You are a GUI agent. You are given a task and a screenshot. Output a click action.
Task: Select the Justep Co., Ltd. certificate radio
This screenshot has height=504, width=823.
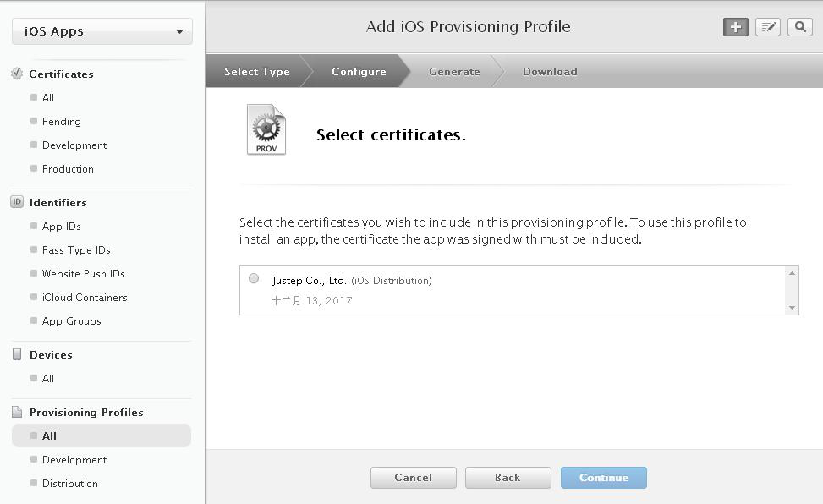[x=254, y=278]
